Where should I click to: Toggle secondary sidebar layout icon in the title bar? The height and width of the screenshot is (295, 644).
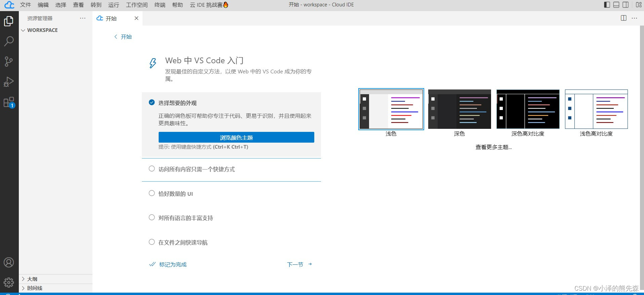[x=626, y=5]
